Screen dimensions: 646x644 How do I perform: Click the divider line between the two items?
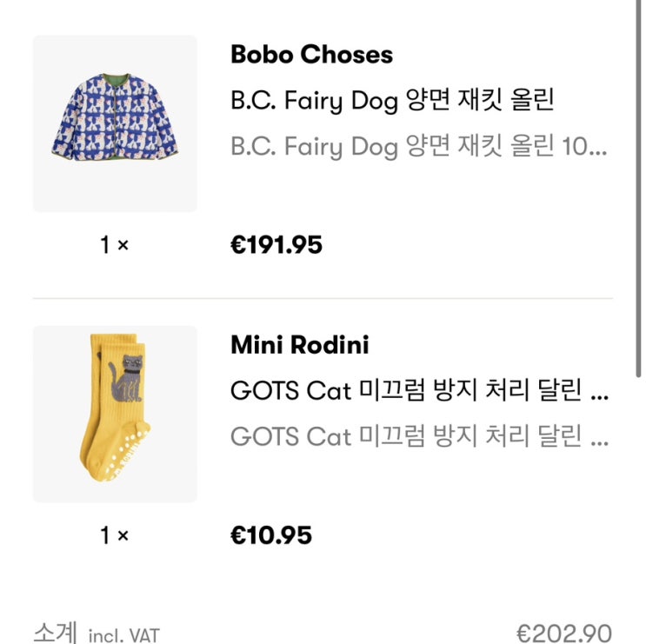(323, 299)
